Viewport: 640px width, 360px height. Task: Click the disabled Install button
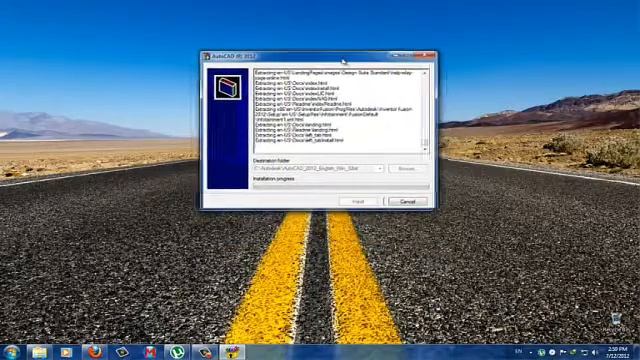click(358, 202)
